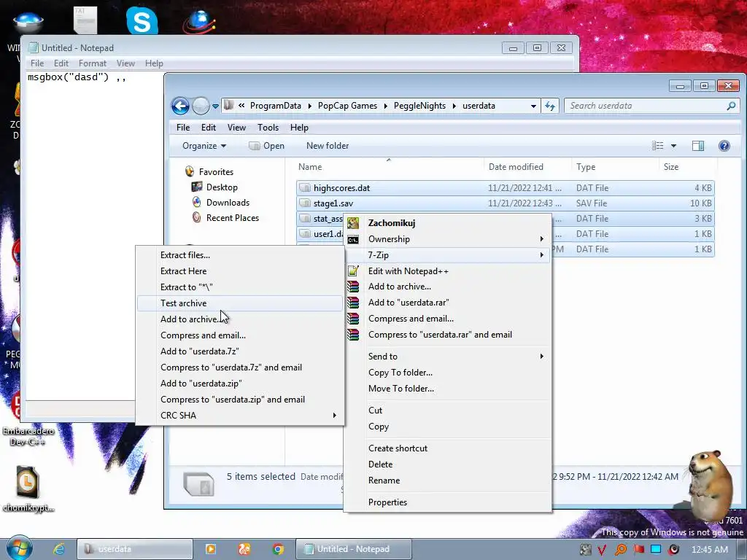Open the Explorer Tools menu

[268, 127]
